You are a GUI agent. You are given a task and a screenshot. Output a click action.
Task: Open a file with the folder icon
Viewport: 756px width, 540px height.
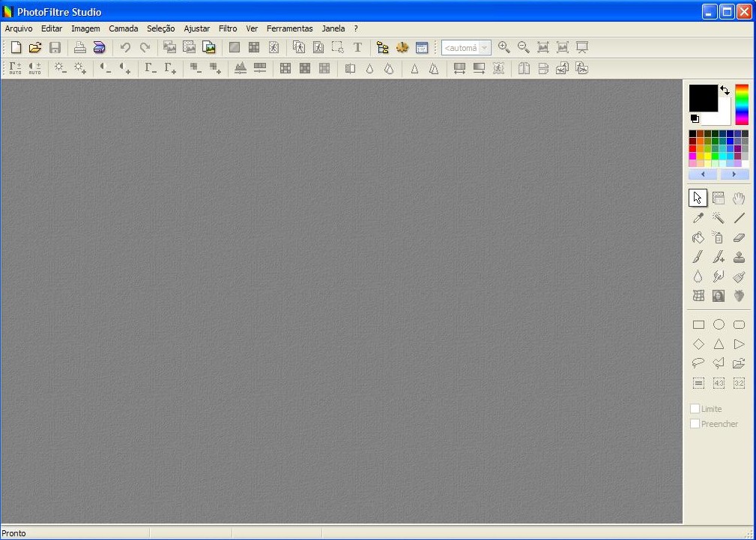tap(35, 47)
